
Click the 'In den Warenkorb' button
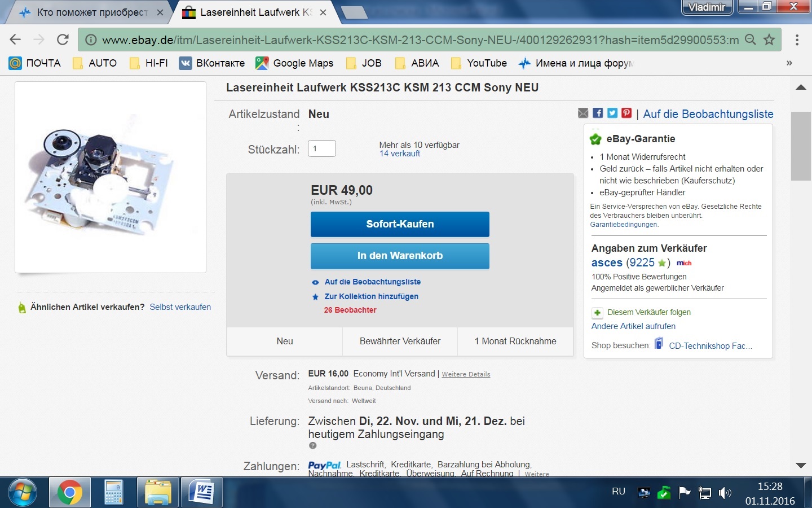tap(400, 256)
